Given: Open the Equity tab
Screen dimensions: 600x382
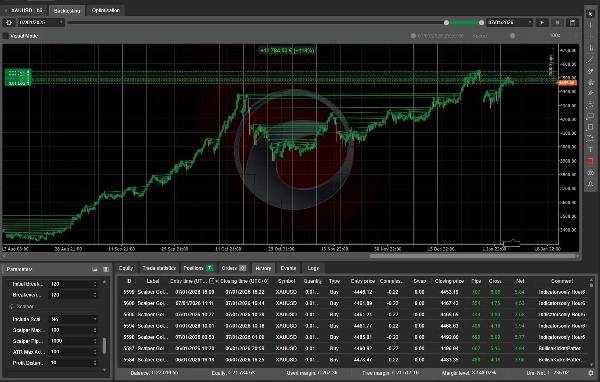Looking at the screenshot, I should [126, 268].
